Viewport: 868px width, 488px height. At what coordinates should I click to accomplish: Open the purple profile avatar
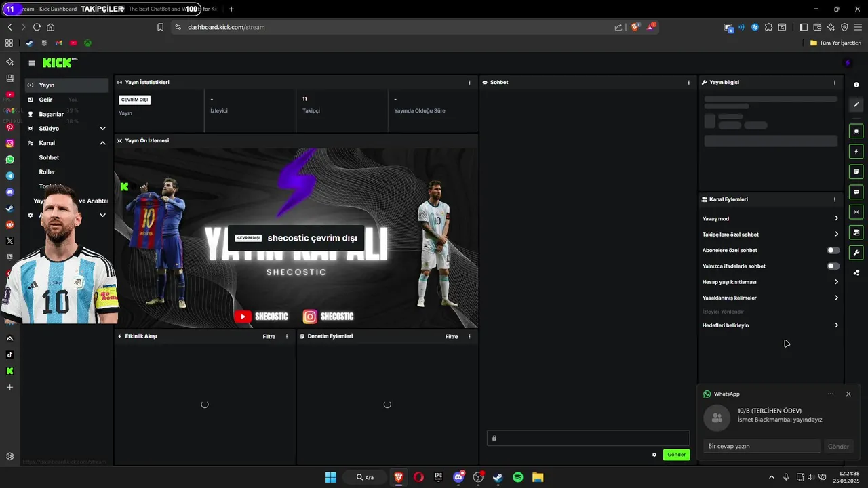coord(847,63)
